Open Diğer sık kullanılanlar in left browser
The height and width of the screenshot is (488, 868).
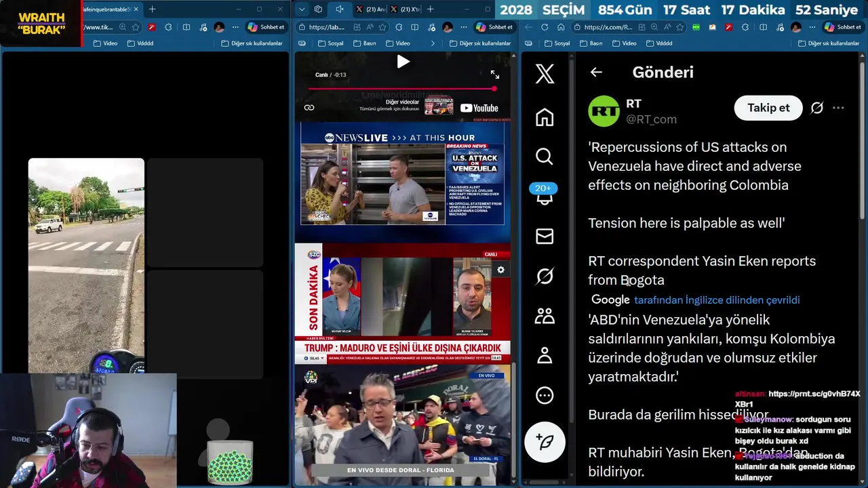pos(252,43)
